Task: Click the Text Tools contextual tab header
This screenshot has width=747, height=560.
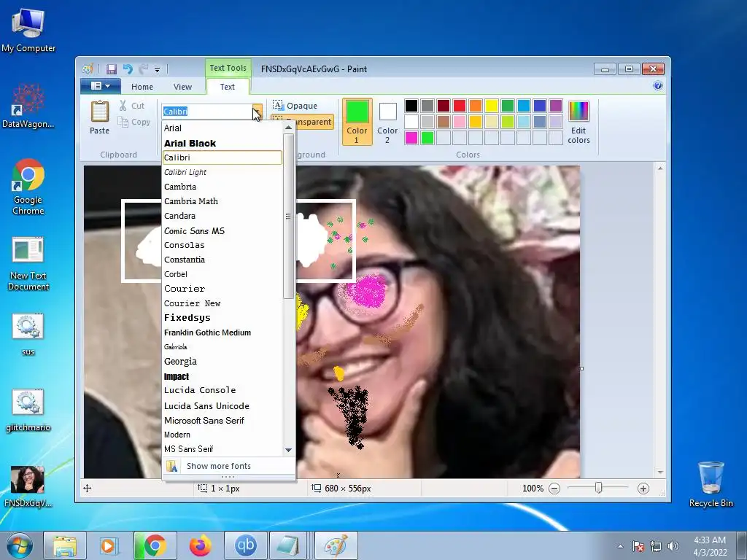Action: [x=228, y=68]
